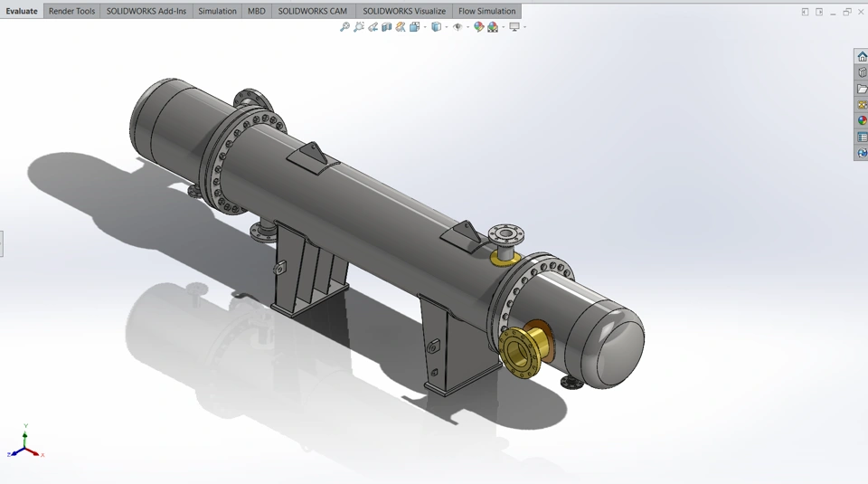Open File Explorer task pane tab
This screenshot has width=868, height=484.
tap(862, 89)
